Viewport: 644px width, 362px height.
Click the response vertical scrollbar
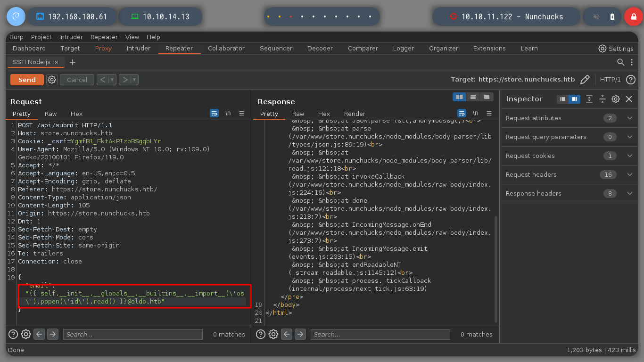click(x=495, y=269)
